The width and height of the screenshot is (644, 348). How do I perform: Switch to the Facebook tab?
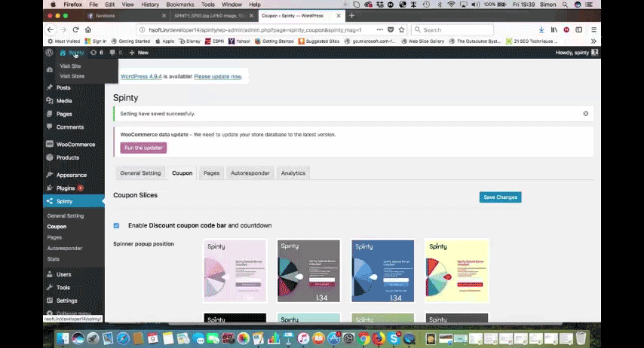click(x=127, y=16)
